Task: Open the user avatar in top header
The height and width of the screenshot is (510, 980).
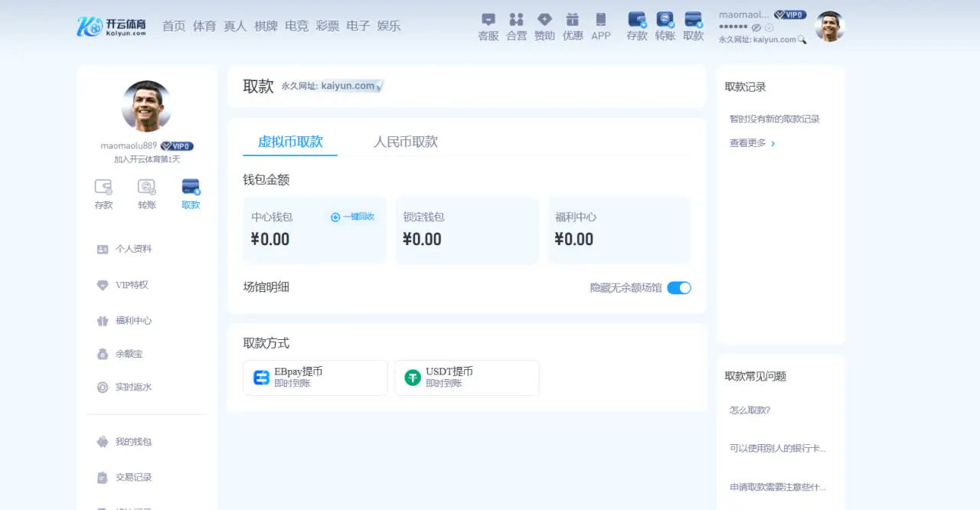Action: (829, 27)
